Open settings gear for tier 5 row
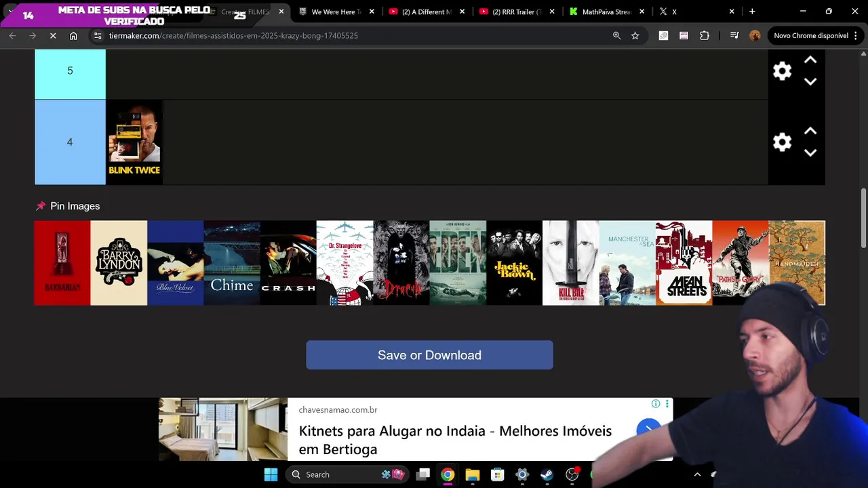868x488 pixels. click(x=782, y=71)
